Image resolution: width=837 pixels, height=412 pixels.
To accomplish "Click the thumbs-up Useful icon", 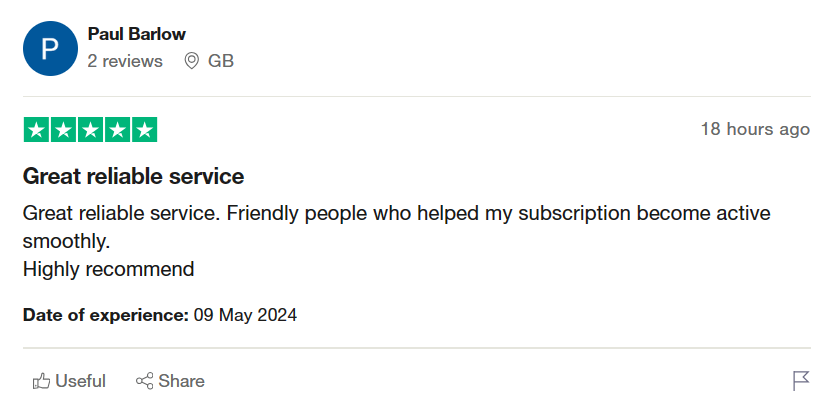I will [41, 381].
